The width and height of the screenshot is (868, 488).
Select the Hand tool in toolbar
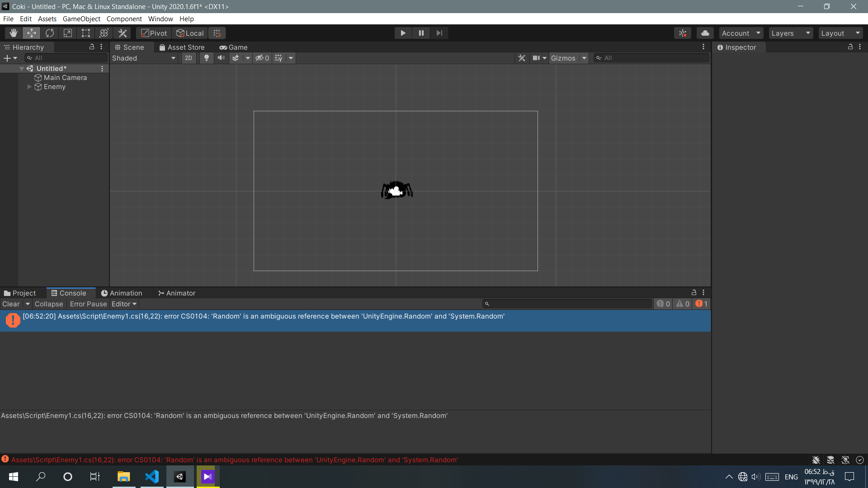pyautogui.click(x=14, y=33)
